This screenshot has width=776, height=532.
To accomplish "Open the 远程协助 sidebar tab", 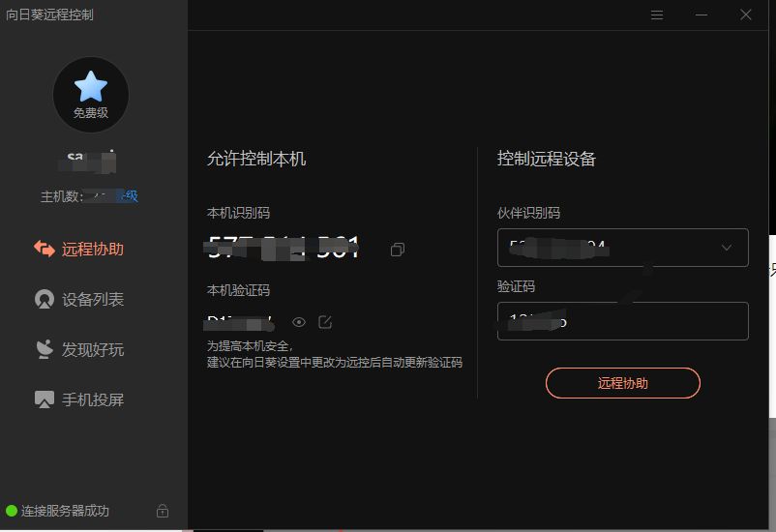I will pos(79,249).
